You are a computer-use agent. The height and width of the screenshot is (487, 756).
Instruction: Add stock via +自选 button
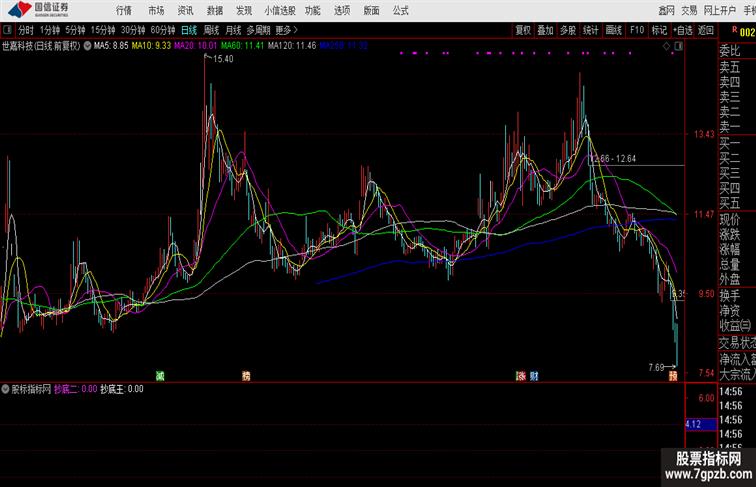click(683, 30)
